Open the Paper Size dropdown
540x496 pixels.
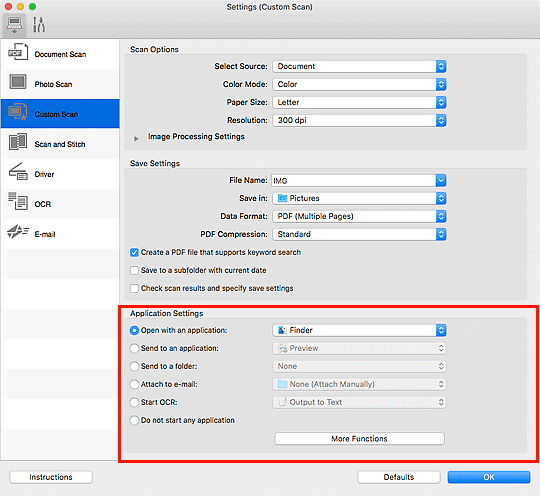(x=359, y=102)
